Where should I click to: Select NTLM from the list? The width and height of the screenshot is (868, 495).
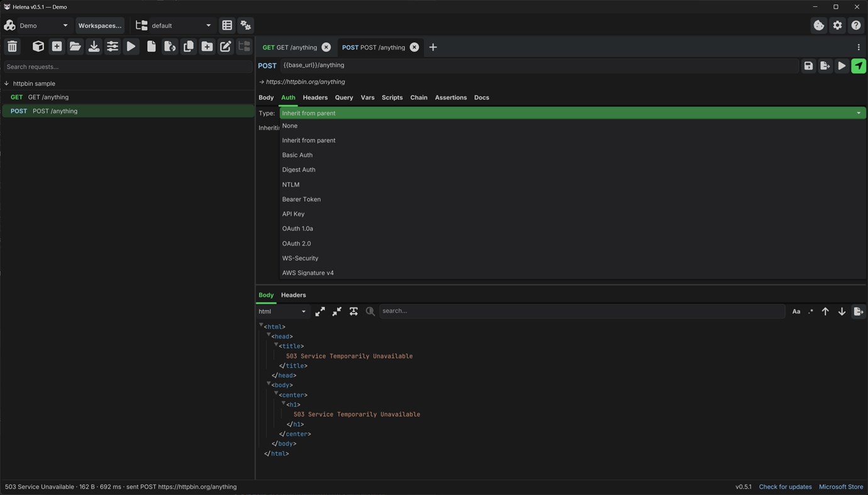[x=572, y=185]
